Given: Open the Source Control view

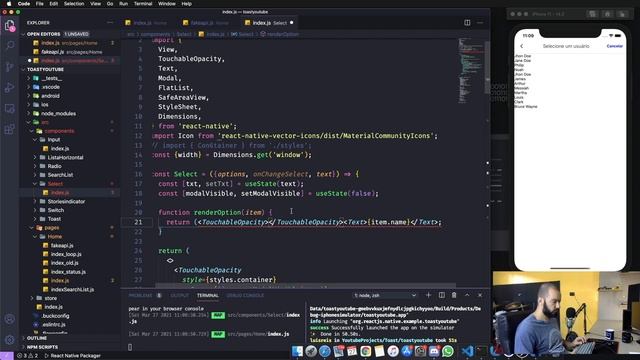Looking at the screenshot, I should point(9,67).
